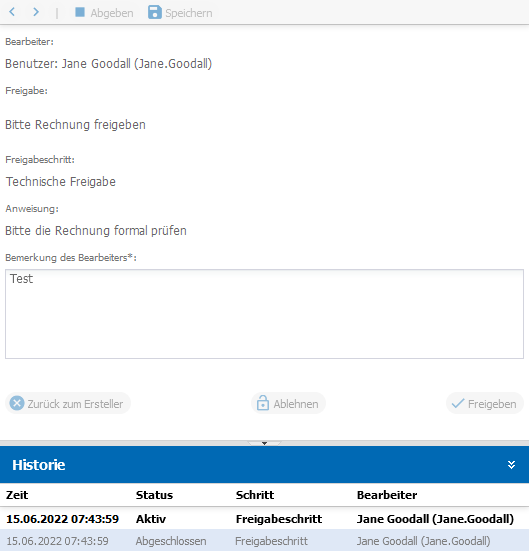The width and height of the screenshot is (529, 558).
Task: Click the Abgeben toolbar label
Action: point(112,13)
